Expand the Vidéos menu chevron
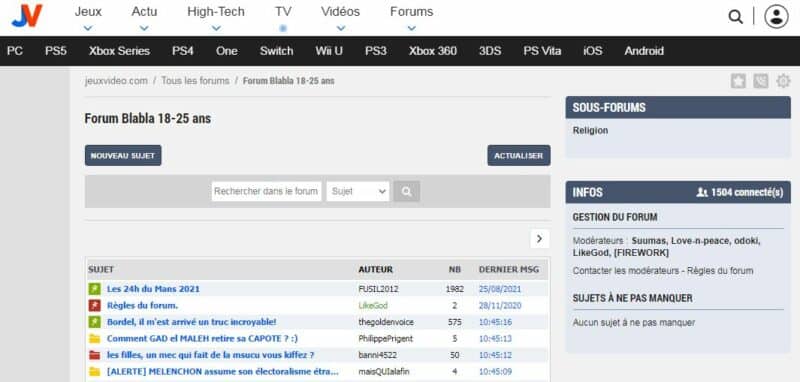The width and height of the screenshot is (800, 382). [x=340, y=28]
